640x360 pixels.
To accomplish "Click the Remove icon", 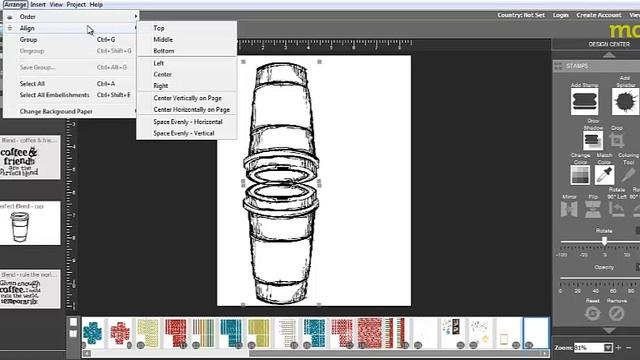I will tap(616, 313).
